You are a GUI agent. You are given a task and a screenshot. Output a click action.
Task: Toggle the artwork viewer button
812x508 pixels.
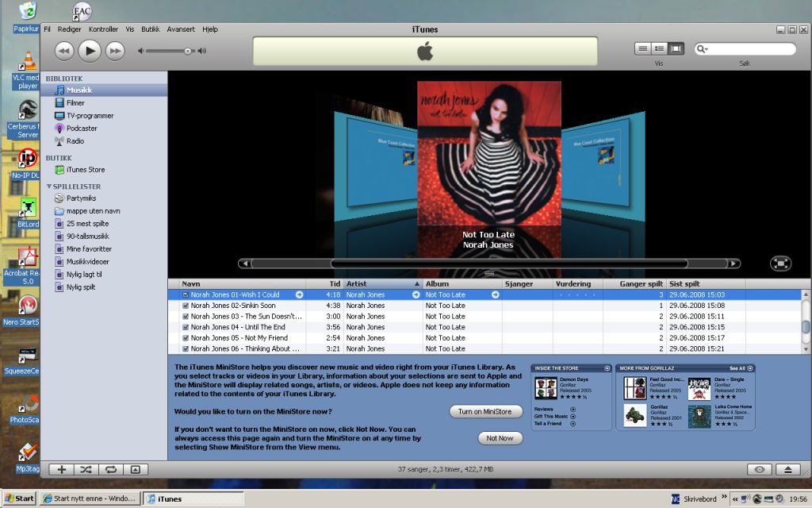(135, 470)
